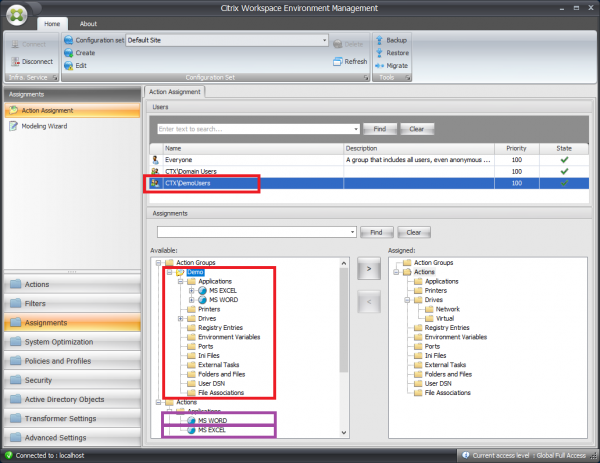600x463 pixels.
Task: Switch to the About ribbon tab
Action: click(88, 23)
